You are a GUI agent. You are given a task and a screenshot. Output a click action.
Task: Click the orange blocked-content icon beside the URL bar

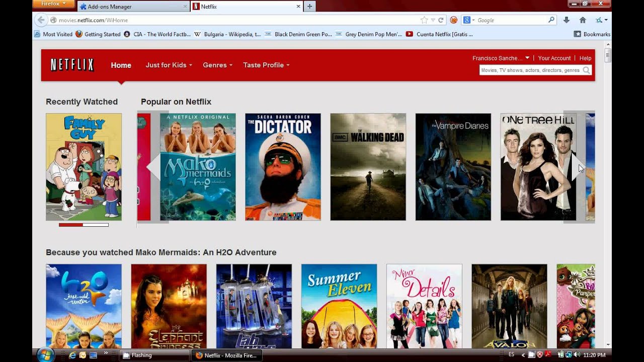(x=454, y=20)
